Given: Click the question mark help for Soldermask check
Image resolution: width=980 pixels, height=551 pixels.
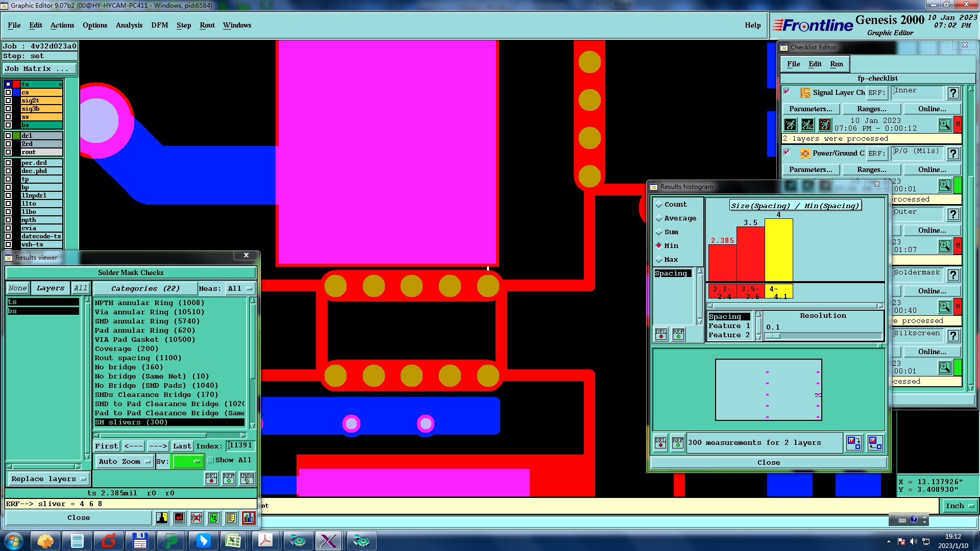Looking at the screenshot, I should coord(953,275).
